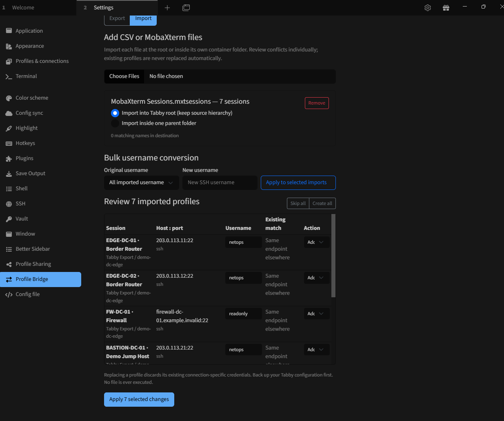Open Action dropdown for FW-DC-01 Firewall
The image size is (504, 421).
pyautogui.click(x=316, y=314)
